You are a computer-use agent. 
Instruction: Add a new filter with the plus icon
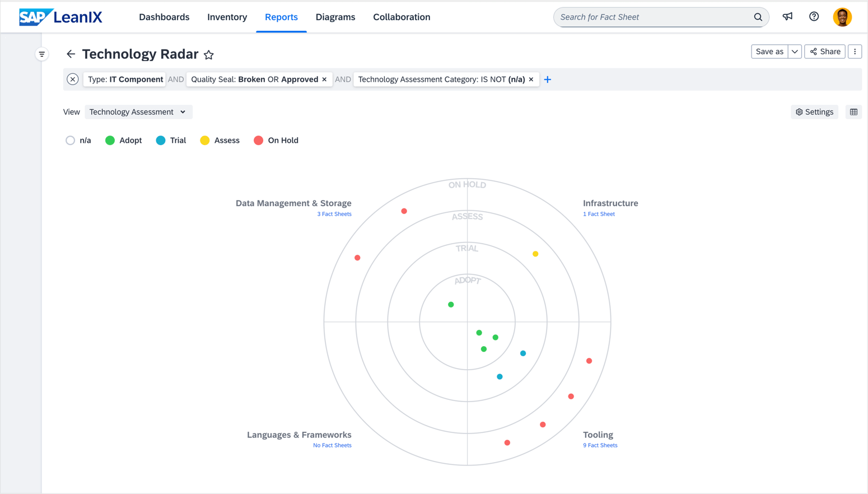pyautogui.click(x=547, y=79)
